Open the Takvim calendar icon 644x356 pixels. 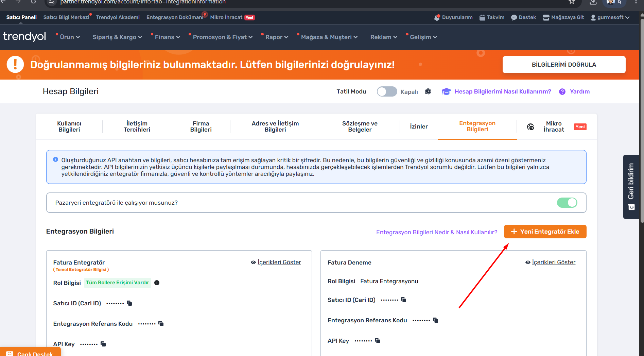482,18
